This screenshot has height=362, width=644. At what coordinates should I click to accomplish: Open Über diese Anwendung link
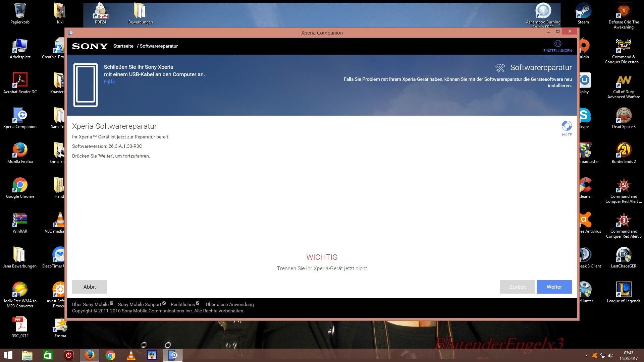point(230,304)
